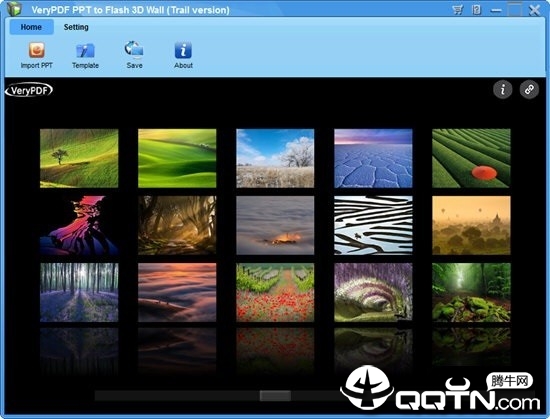This screenshot has height=419, width=550.
Task: Select the black and white striped terraces thumbnail
Action: [x=373, y=225]
